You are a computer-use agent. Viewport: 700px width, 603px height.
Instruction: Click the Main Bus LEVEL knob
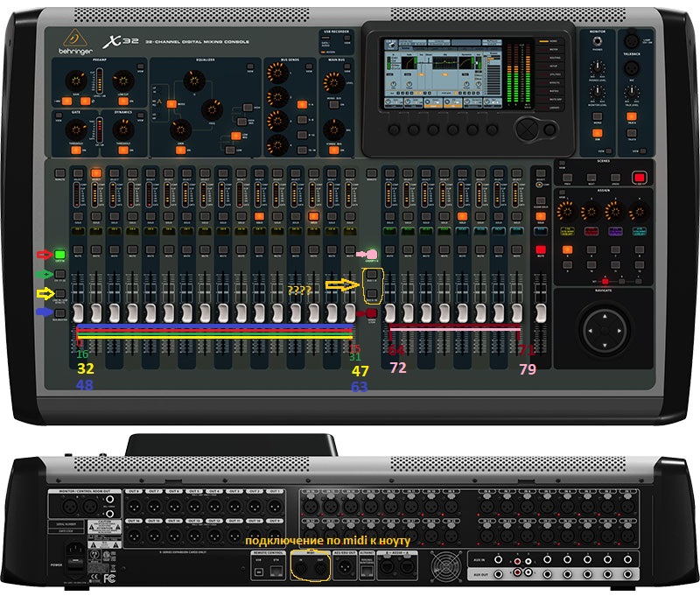[x=333, y=82]
